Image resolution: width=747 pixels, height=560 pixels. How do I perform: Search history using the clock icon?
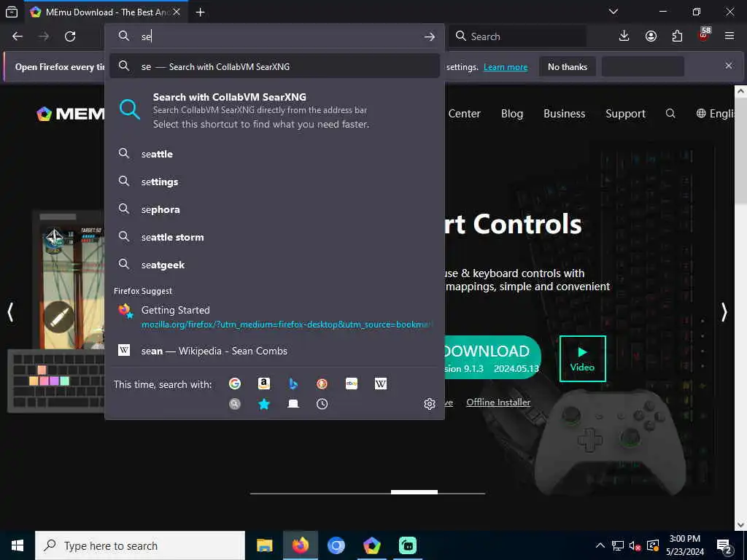[x=322, y=404]
